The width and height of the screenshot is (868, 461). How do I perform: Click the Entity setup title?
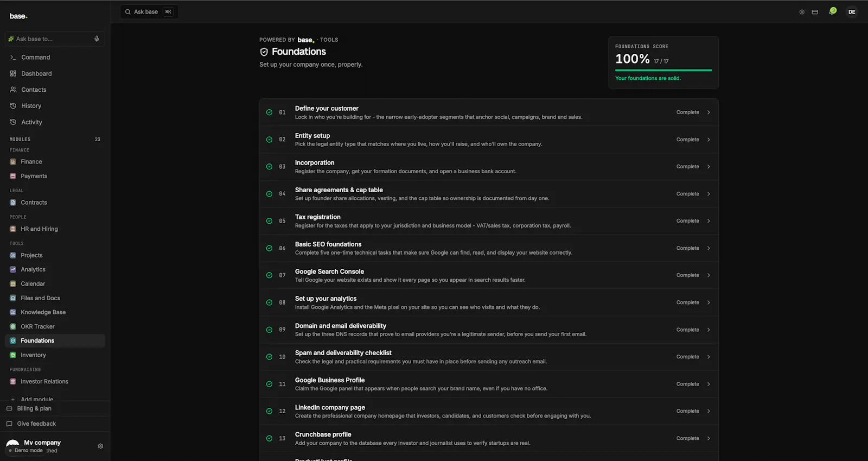(x=312, y=136)
